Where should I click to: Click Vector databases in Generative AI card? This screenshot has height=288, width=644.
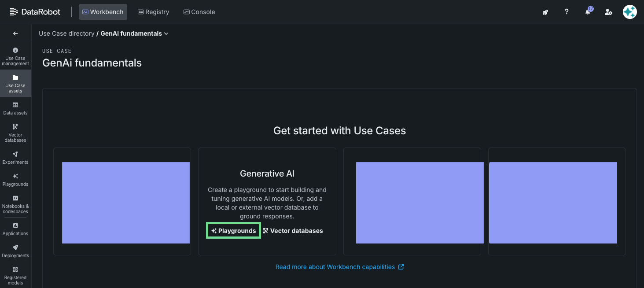click(293, 231)
